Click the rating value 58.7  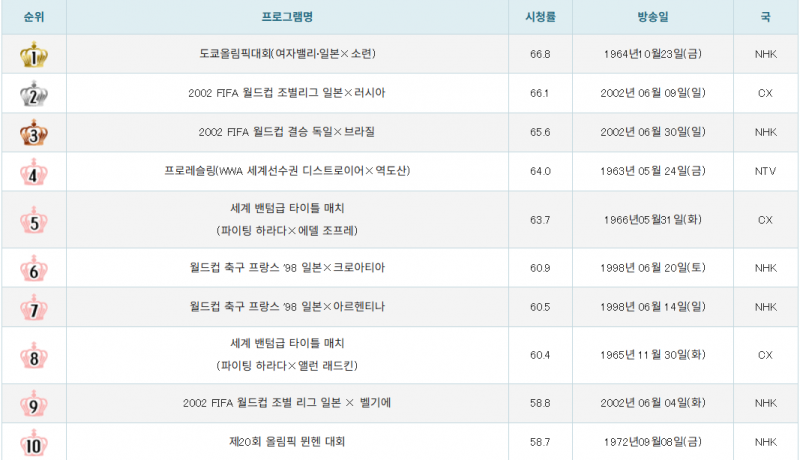coord(540,442)
